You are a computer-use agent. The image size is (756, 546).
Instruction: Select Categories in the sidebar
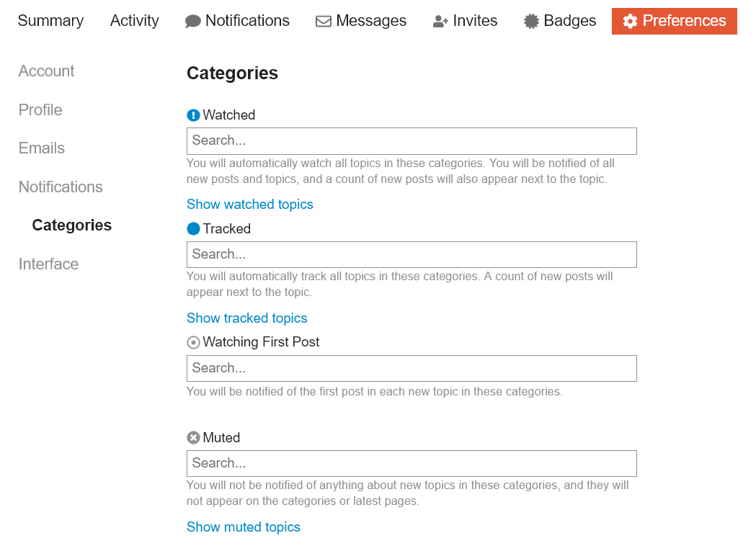(x=72, y=225)
